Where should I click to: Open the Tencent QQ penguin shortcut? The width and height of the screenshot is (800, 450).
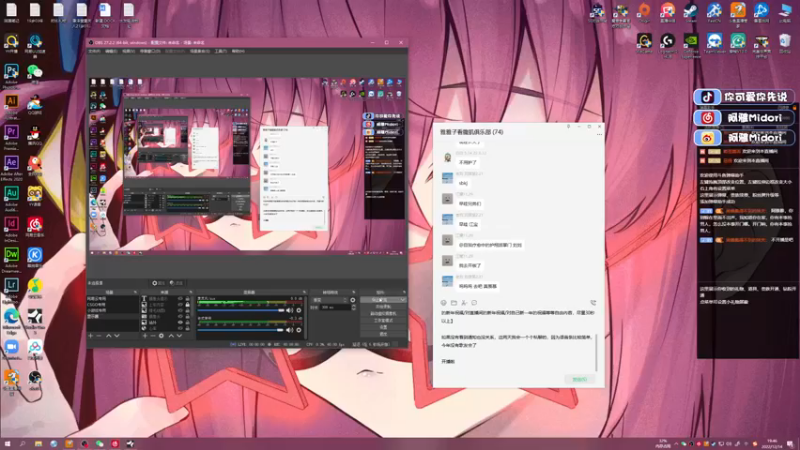(35, 134)
